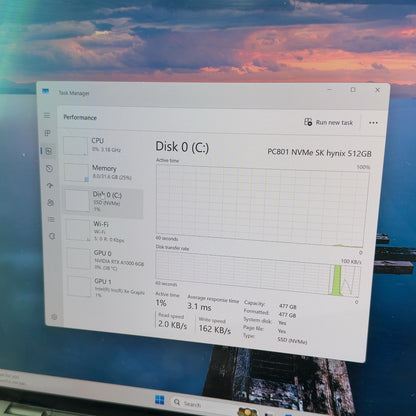Image resolution: width=416 pixels, height=416 pixels.
Task: Click Run new task button
Action: 328,122
